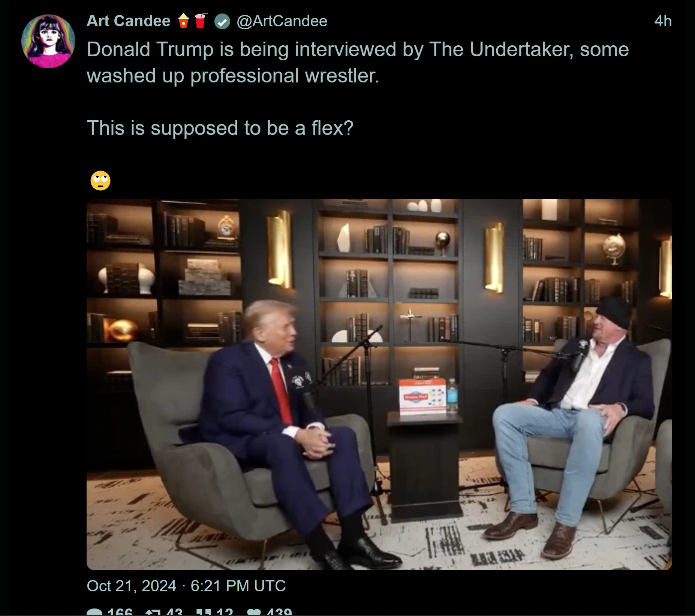Screen dimensions: 695x616
Task: Click the 166 replies count
Action: tap(120, 612)
